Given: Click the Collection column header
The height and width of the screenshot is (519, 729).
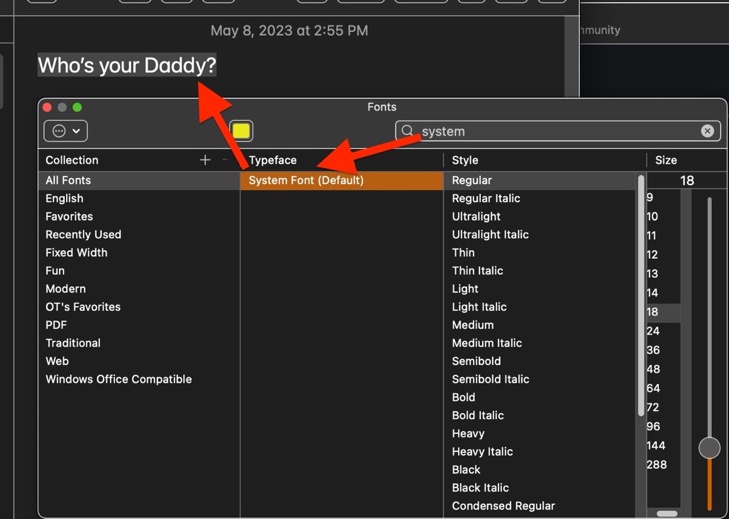Looking at the screenshot, I should coord(72,160).
